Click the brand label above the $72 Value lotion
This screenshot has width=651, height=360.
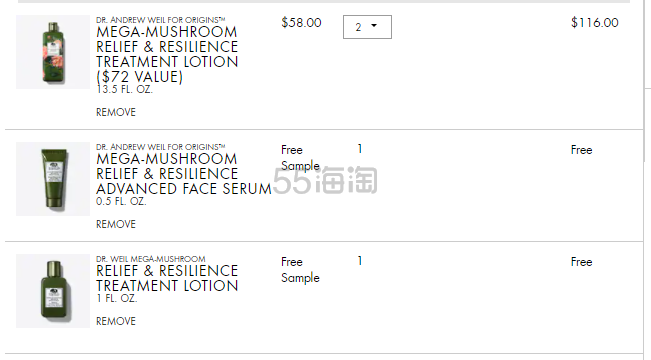click(161, 20)
